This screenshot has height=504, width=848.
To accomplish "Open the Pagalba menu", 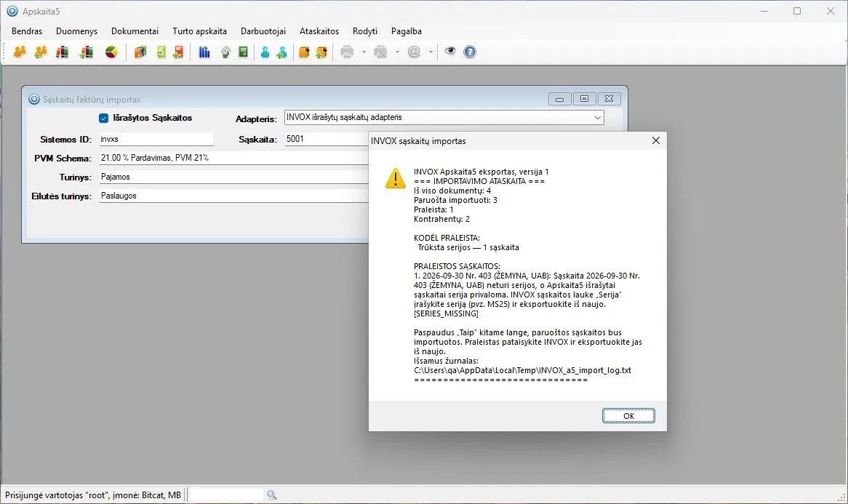I will [406, 31].
